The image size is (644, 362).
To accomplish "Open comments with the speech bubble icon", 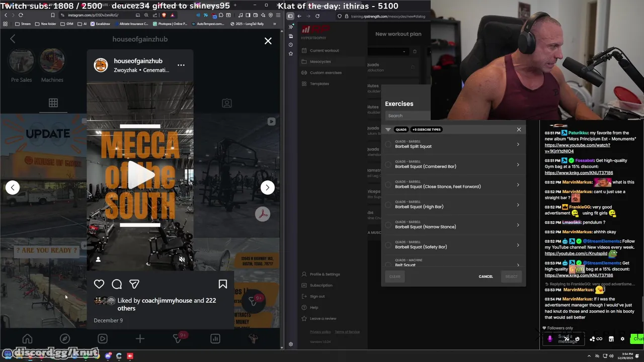I will (117, 284).
